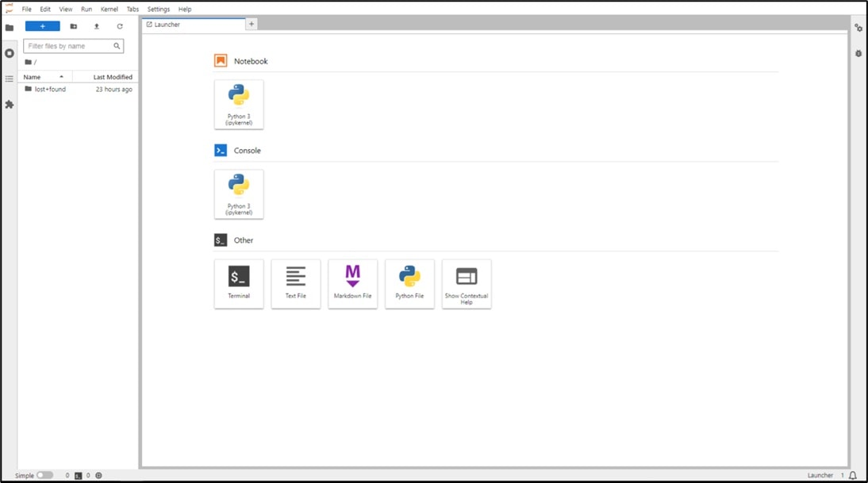Refresh the file list
Screen dimensions: 868x483
click(120, 26)
